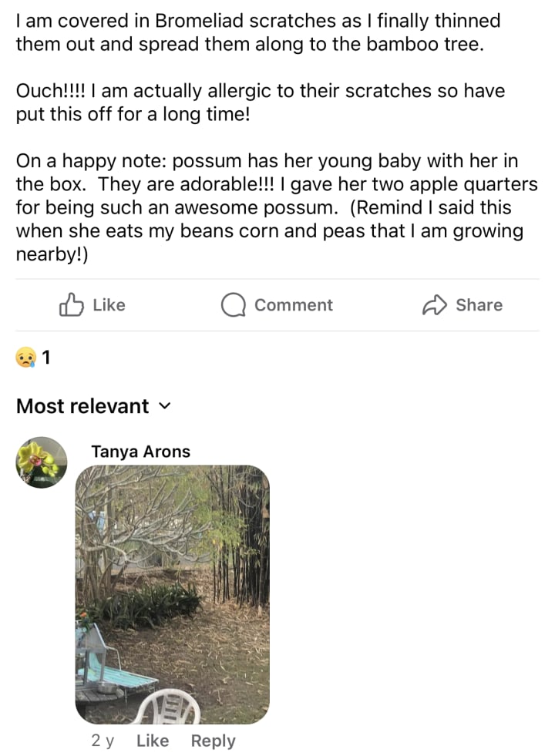Viewport: 555px width, 756px height.
Task: Open Tanya Arons' profile picture
Action: 42,462
